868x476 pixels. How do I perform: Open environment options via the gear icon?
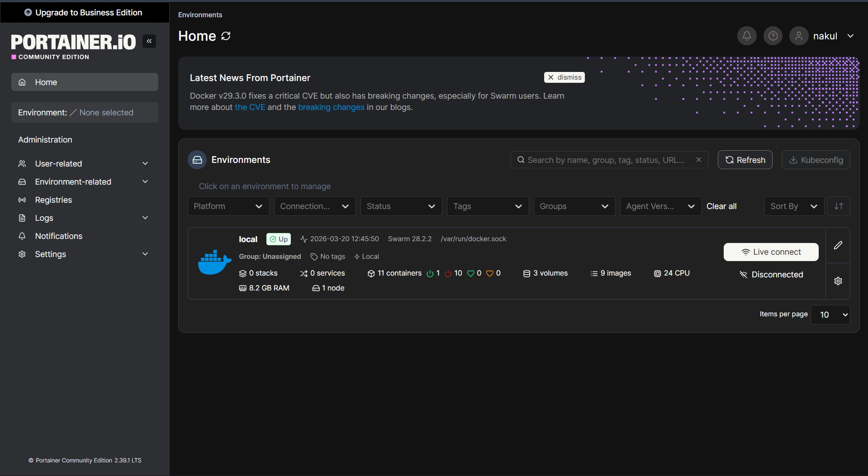tap(838, 281)
